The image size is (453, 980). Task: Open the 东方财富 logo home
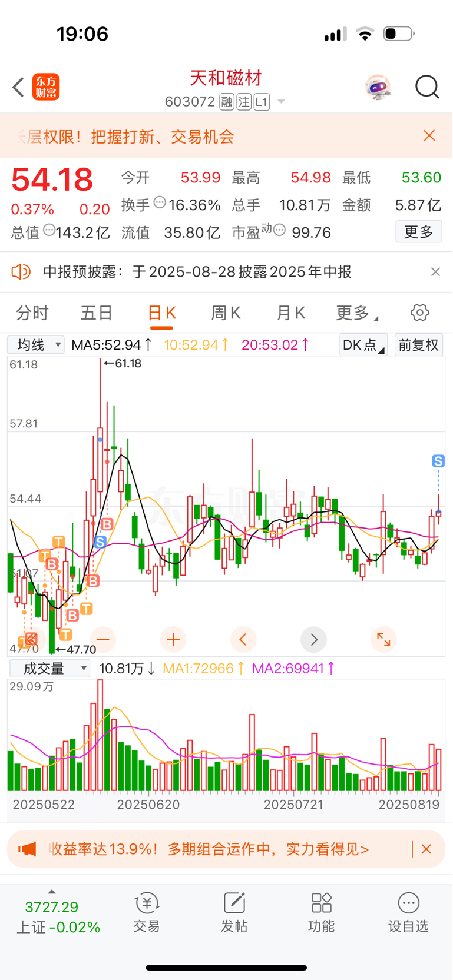46,87
